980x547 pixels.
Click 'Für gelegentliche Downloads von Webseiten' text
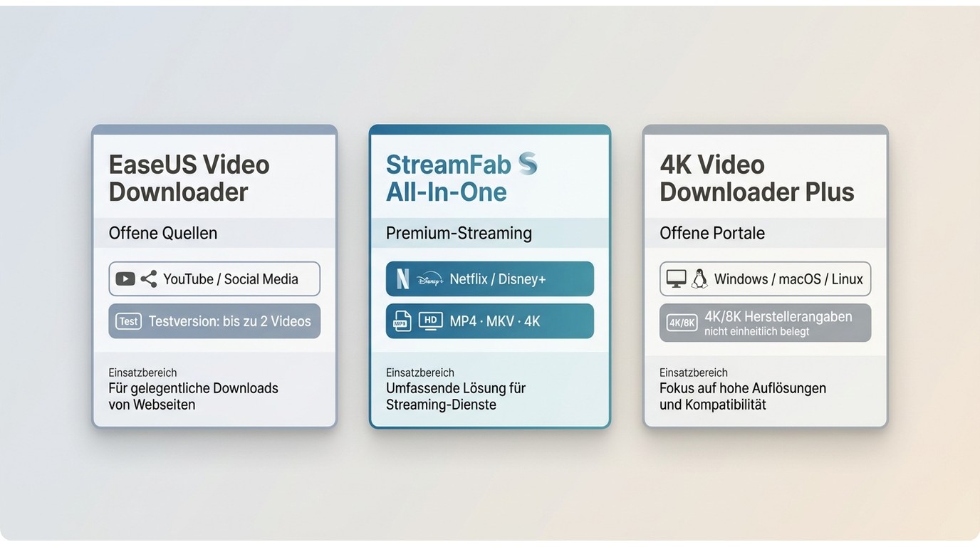tap(193, 397)
